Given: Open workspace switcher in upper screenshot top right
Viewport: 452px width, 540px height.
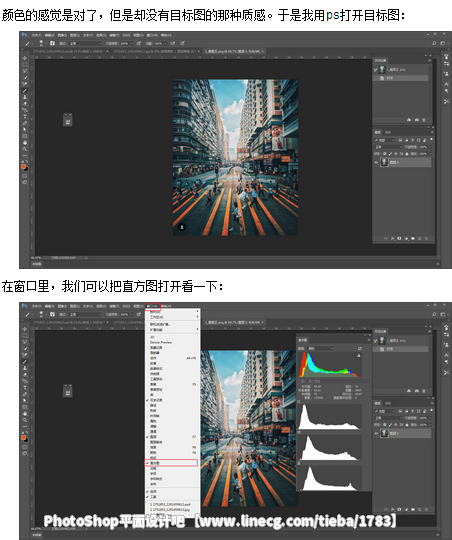Looking at the screenshot, I should (443, 43).
